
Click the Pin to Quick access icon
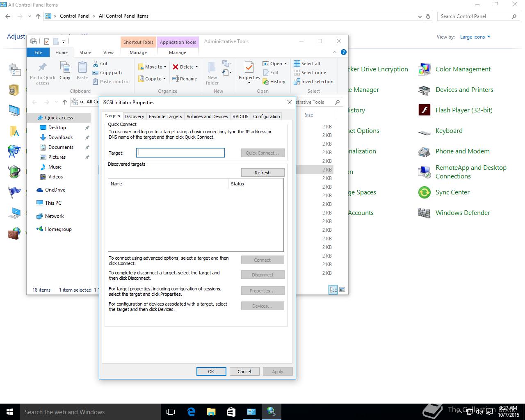pos(42,68)
